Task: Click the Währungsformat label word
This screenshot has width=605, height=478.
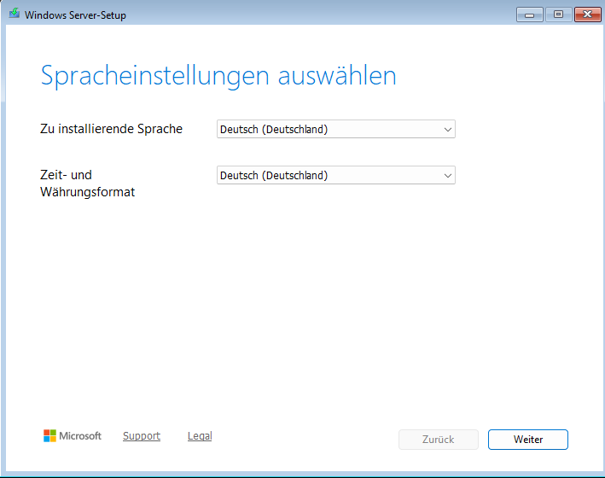Action: pos(88,192)
